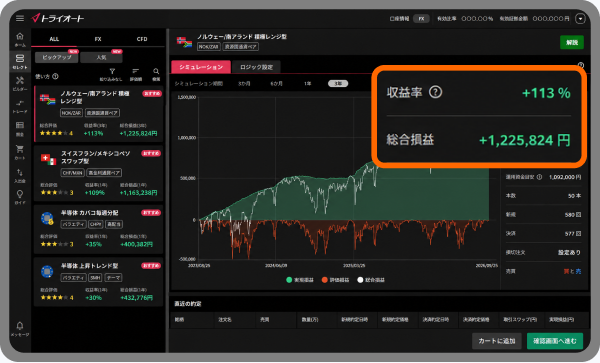Click the info icon beside 運用資金目安
Image resolution: width=600 pixels, height=363 pixels.
tap(540, 177)
